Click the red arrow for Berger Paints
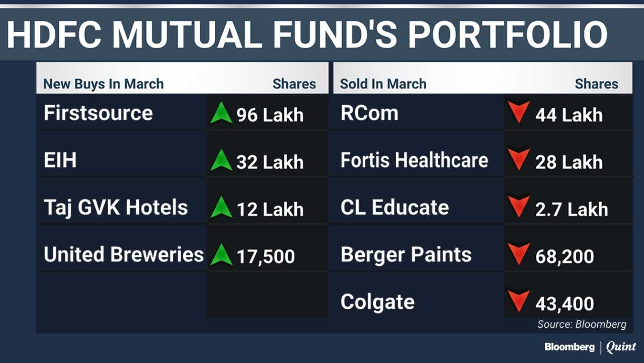The image size is (644, 363). click(518, 254)
